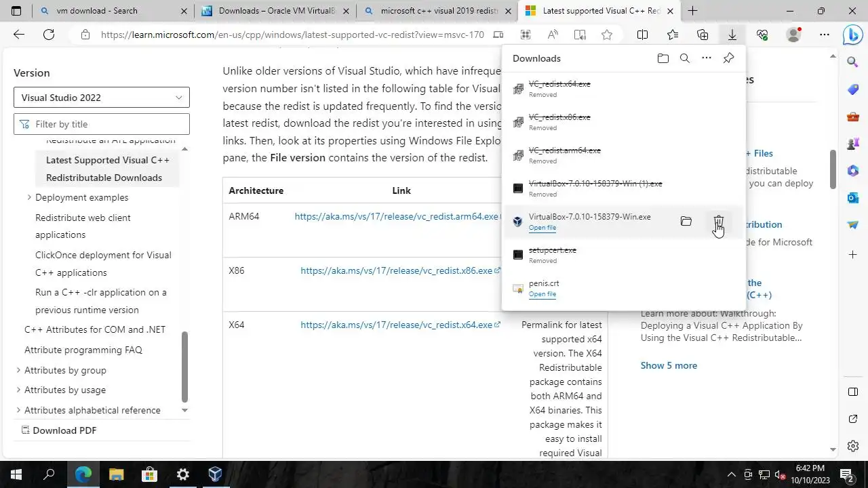This screenshot has height=488, width=868.
Task: Toggle split screen icon in toolbar
Action: coord(643,35)
